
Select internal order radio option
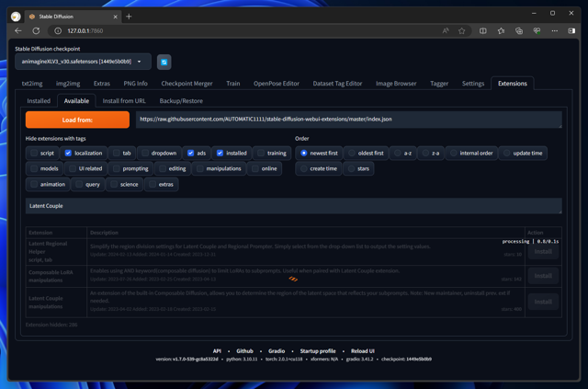(454, 153)
